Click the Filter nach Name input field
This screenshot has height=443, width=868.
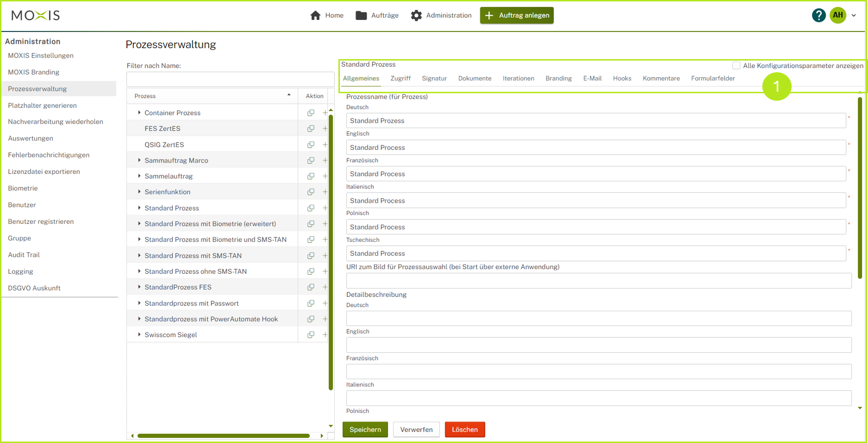[x=230, y=80]
